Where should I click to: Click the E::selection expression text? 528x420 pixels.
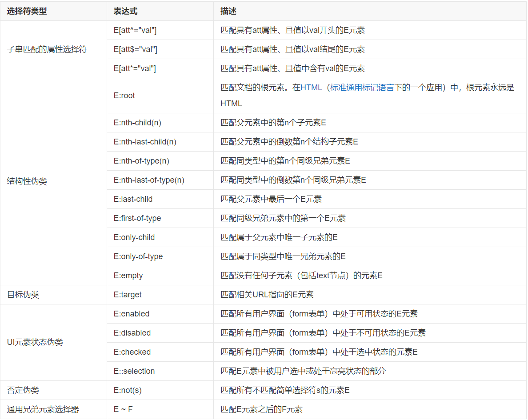tap(134, 371)
